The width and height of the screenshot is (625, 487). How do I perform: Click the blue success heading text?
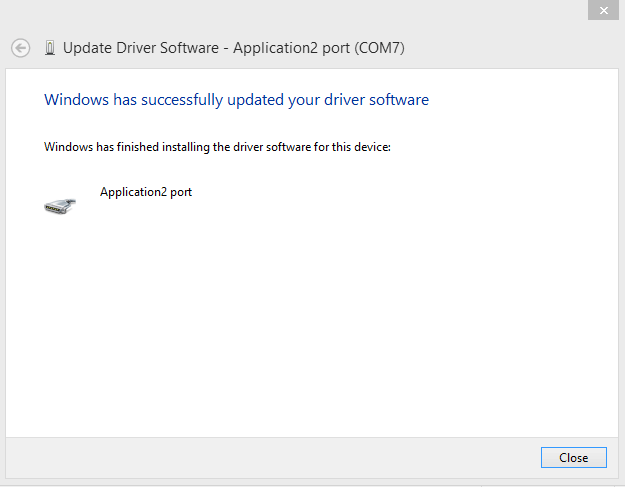[236, 100]
